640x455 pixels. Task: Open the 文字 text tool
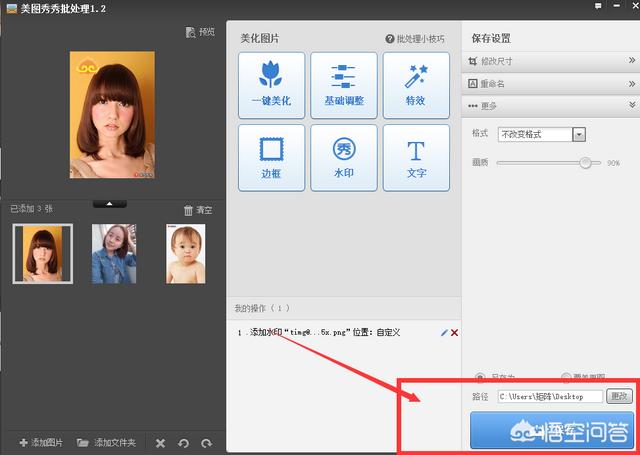[416, 158]
